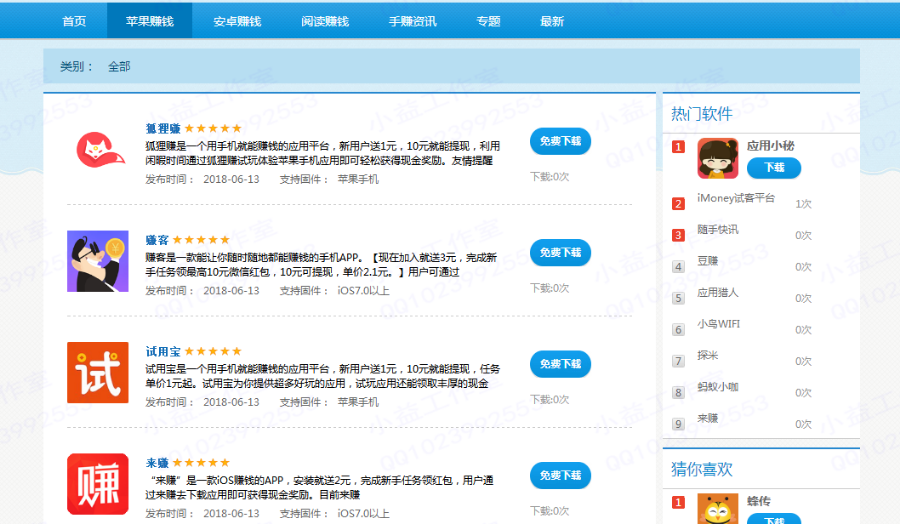Open 探米 in hot list
900x524 pixels.
pyautogui.click(x=708, y=356)
